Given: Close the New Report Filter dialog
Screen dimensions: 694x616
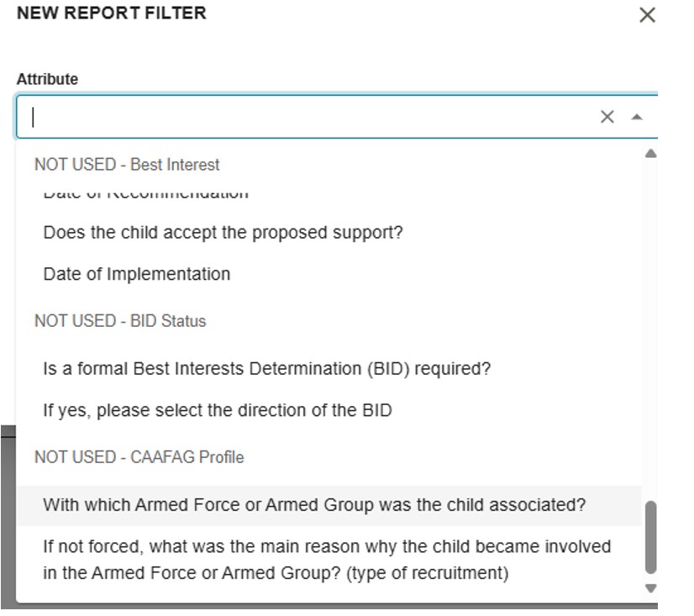Looking at the screenshot, I should click(x=646, y=15).
